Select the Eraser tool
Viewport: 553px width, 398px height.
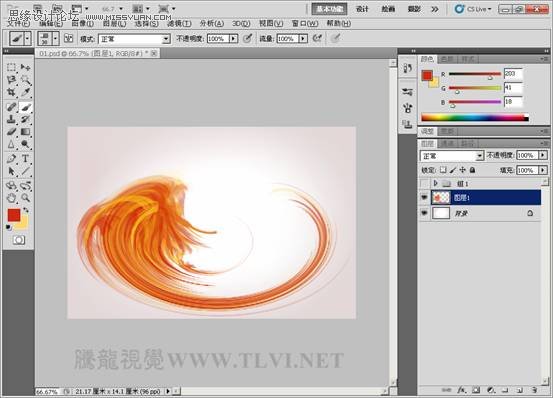pos(11,132)
